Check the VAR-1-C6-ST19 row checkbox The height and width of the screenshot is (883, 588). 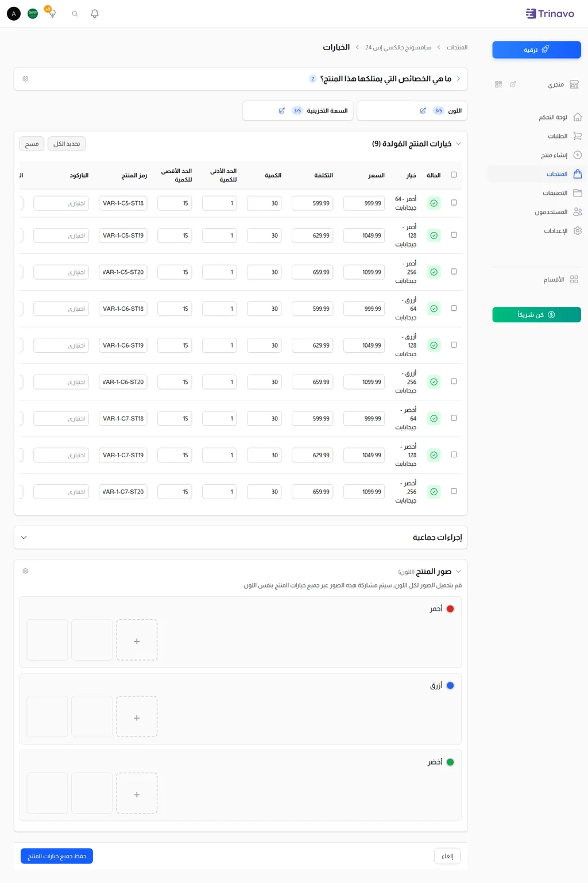coord(454,345)
